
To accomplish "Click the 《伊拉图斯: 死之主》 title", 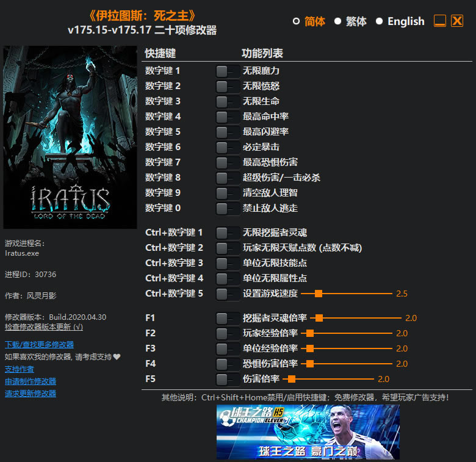I will [x=142, y=16].
